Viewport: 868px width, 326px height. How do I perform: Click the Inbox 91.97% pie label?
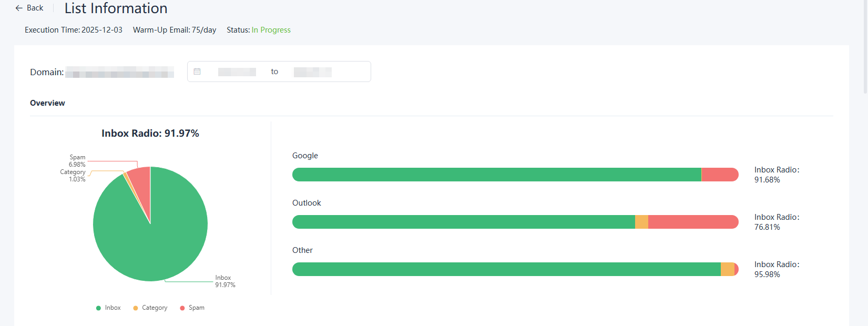click(224, 281)
